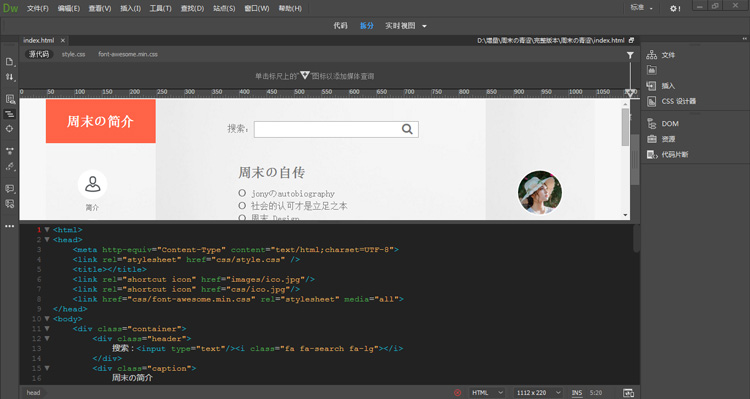The image size is (750, 399).
Task: Click the red error indicator in status bar
Action: 457,393
